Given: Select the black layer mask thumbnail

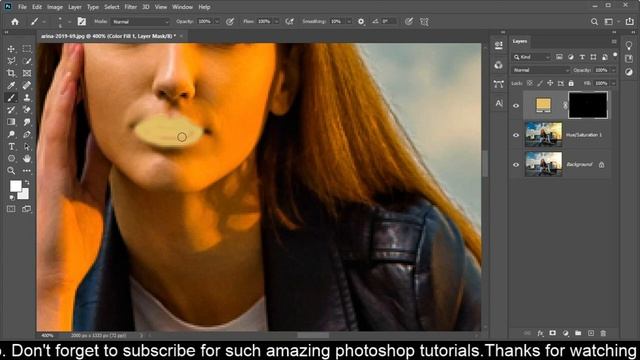Looking at the screenshot, I should click(x=588, y=105).
